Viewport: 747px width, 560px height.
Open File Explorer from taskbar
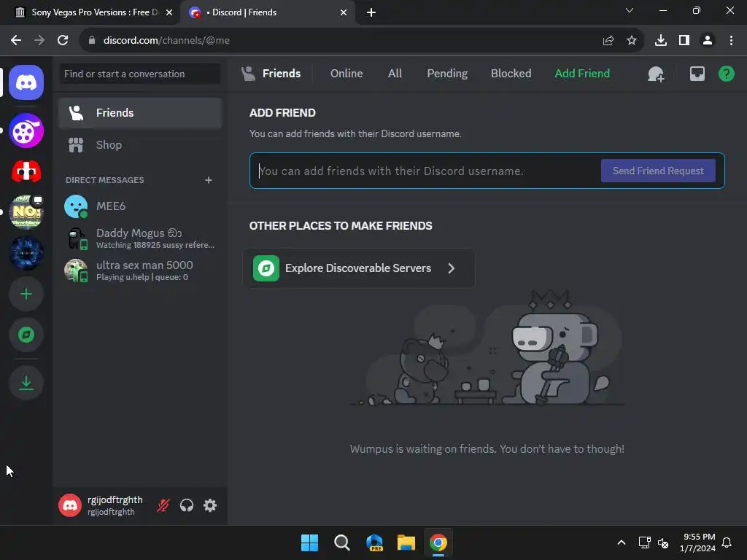pyautogui.click(x=406, y=542)
